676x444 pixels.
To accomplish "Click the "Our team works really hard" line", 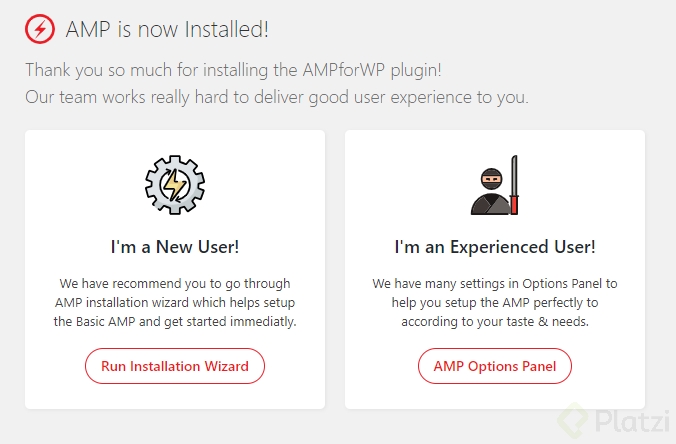I will point(277,97).
